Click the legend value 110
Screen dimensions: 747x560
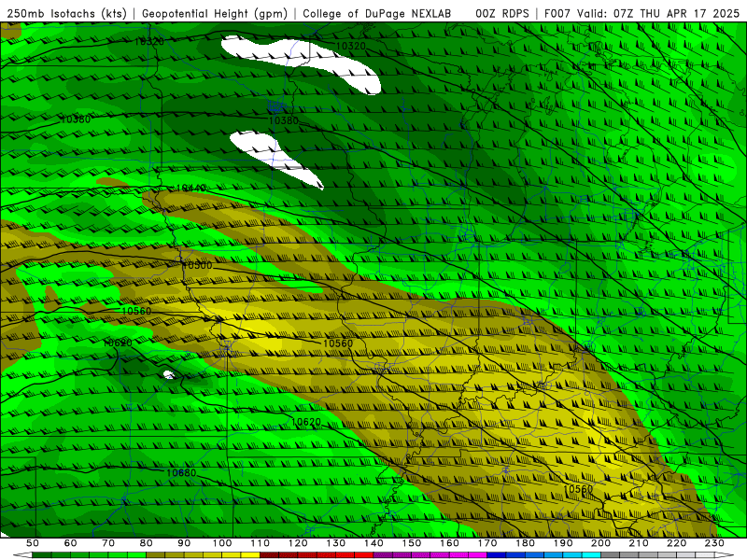(x=260, y=543)
